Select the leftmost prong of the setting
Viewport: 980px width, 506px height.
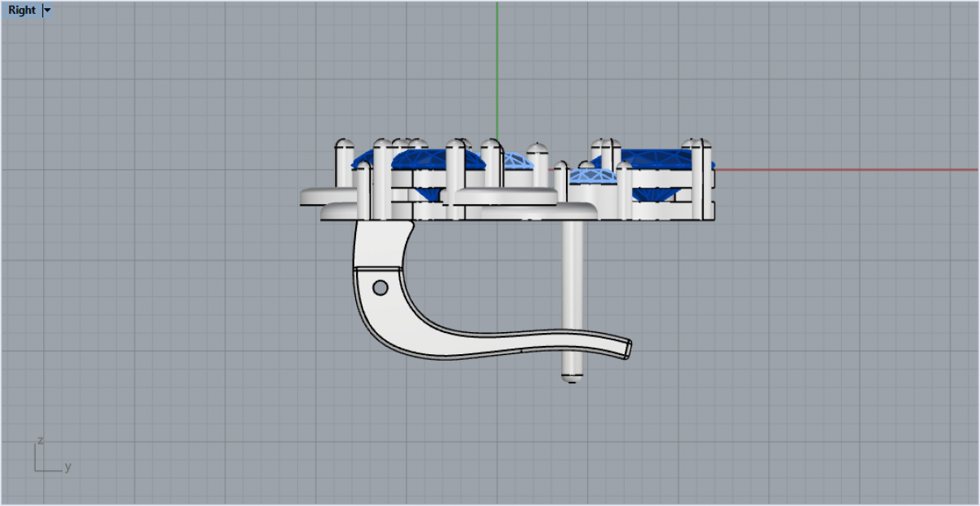344,167
